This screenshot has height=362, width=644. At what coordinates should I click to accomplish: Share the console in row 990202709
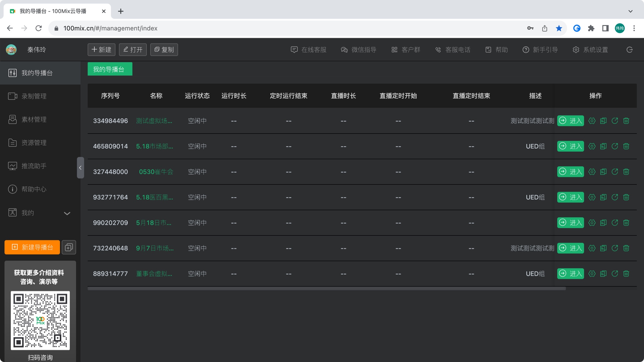point(615,223)
